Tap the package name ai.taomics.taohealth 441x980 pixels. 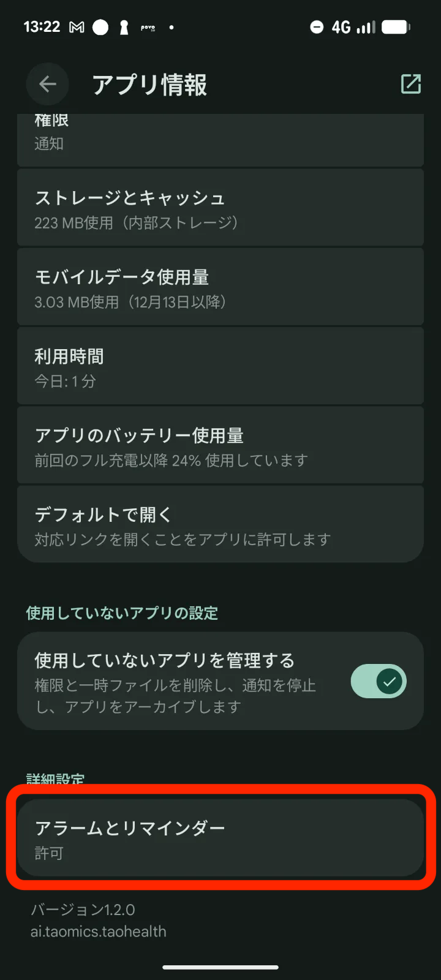coord(99,932)
